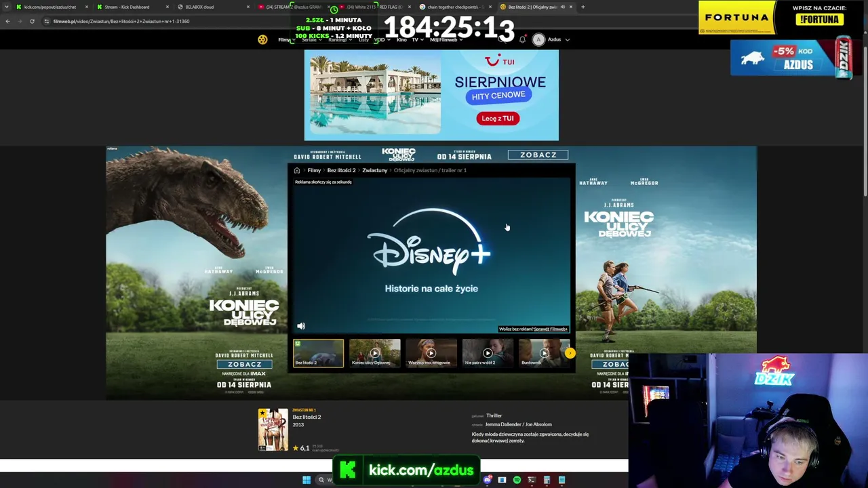Open the Thriller genre link

(494, 415)
